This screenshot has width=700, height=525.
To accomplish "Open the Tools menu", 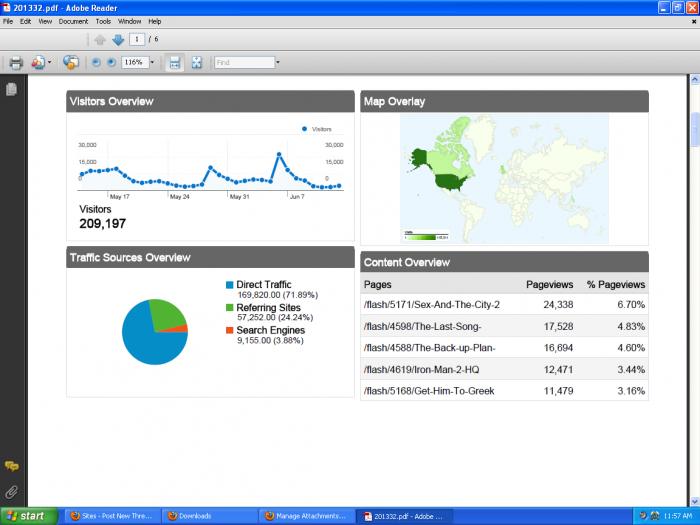I will [103, 21].
